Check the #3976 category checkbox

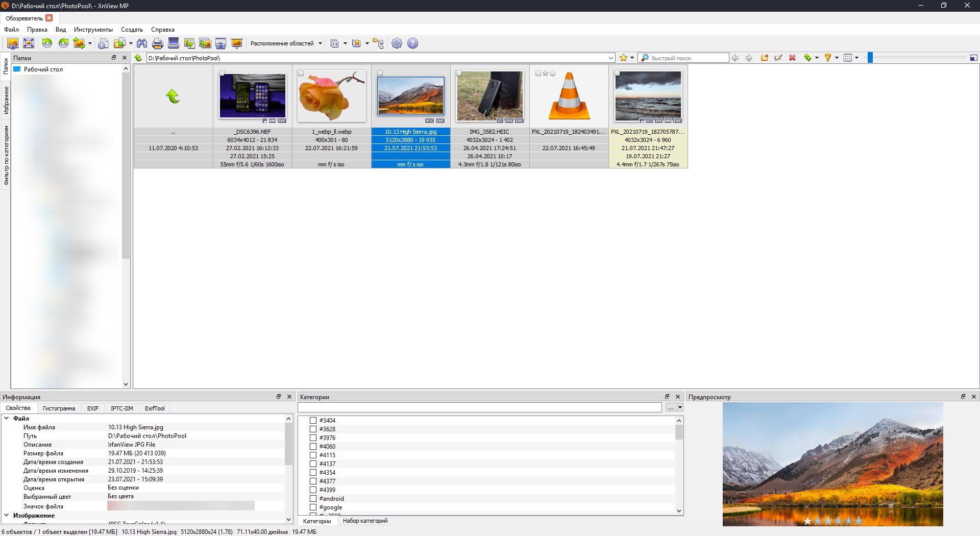click(313, 438)
